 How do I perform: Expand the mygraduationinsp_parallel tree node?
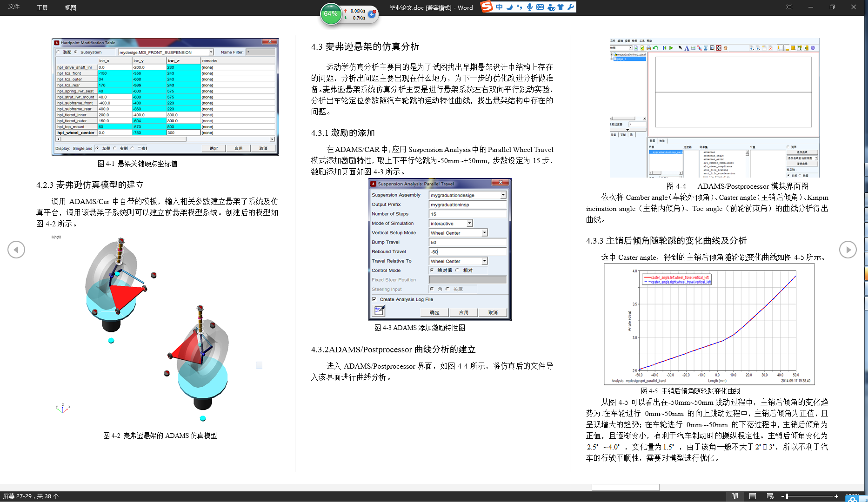click(x=612, y=55)
